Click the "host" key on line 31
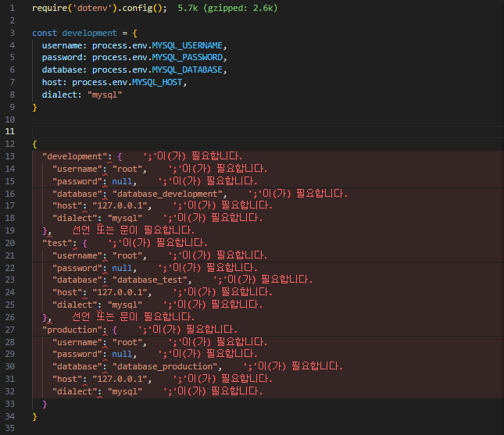Image resolution: width=504 pixels, height=435 pixels. 67,379
